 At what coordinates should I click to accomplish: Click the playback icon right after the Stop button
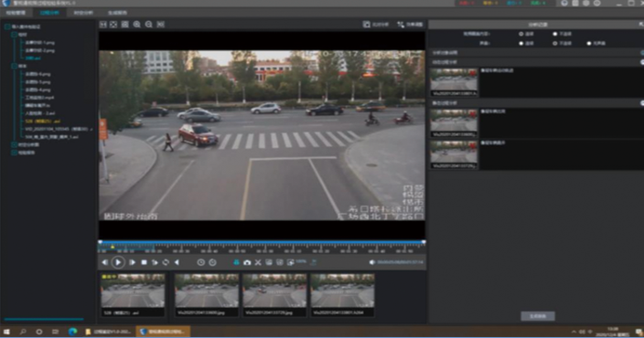tap(155, 262)
